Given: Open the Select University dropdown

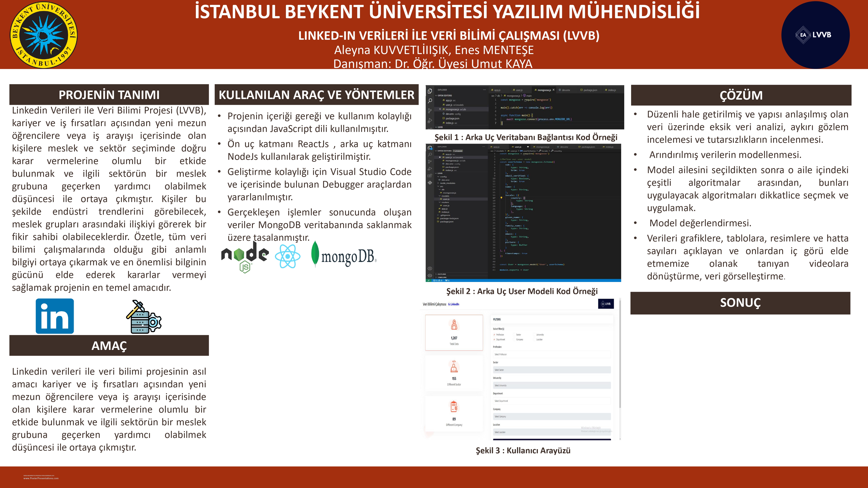Looking at the screenshot, I should tap(552, 386).
